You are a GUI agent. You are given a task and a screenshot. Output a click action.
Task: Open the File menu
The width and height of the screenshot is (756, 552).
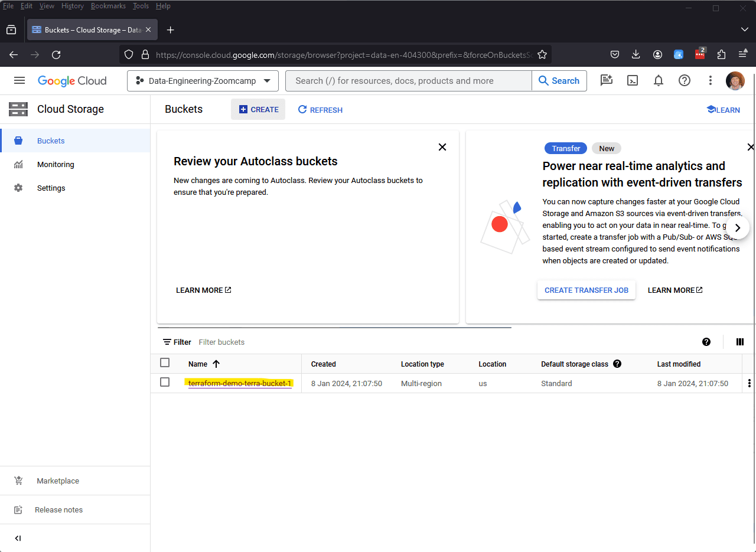[x=8, y=6]
